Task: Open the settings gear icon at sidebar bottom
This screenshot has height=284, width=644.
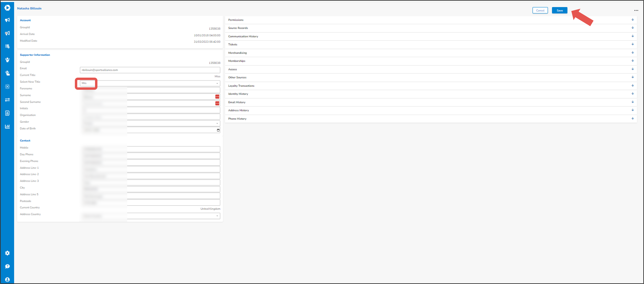Action: [7, 253]
